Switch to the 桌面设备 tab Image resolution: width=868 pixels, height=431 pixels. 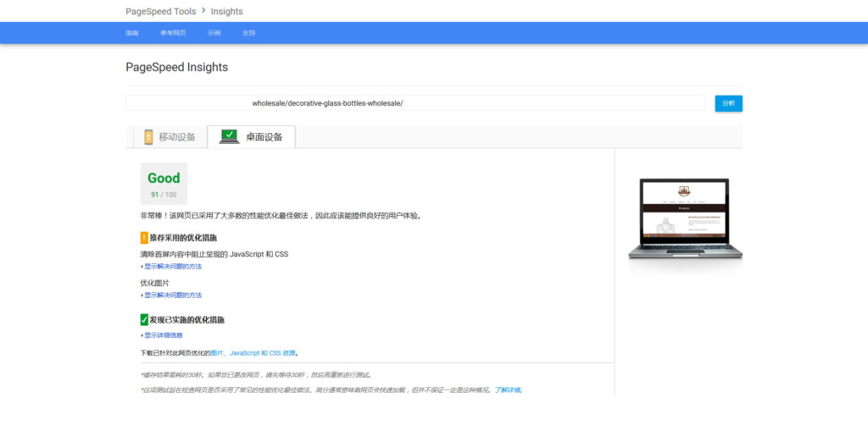tap(251, 137)
